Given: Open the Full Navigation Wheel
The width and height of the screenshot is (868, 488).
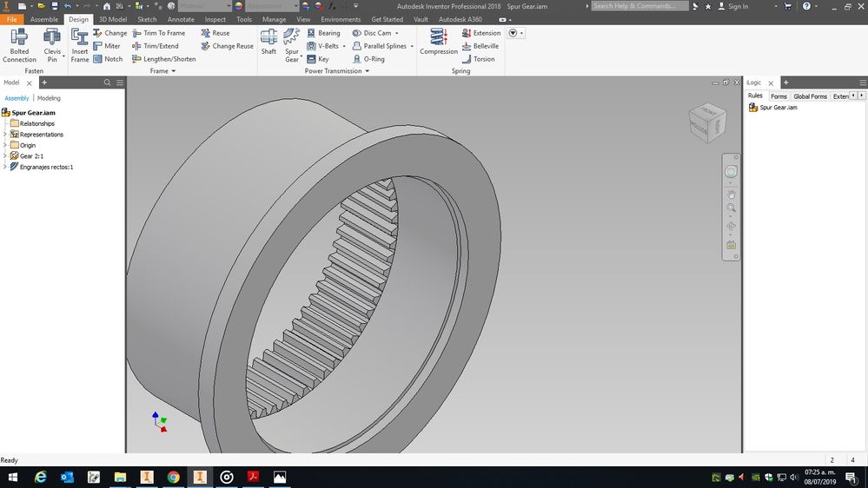Looking at the screenshot, I should 731,172.
